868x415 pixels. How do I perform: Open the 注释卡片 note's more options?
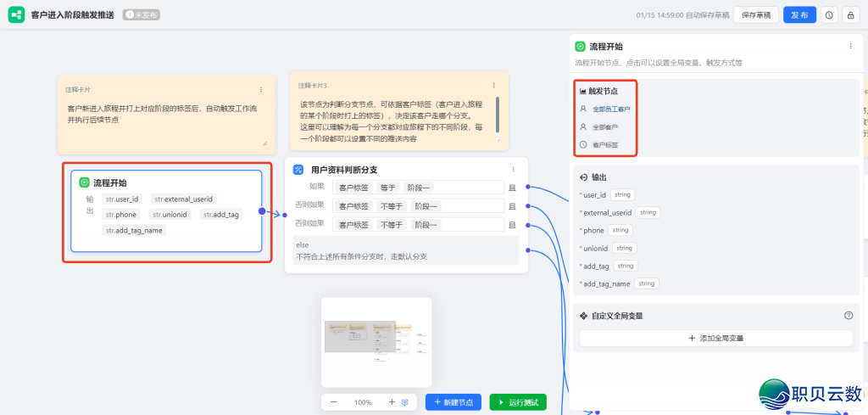[x=260, y=89]
